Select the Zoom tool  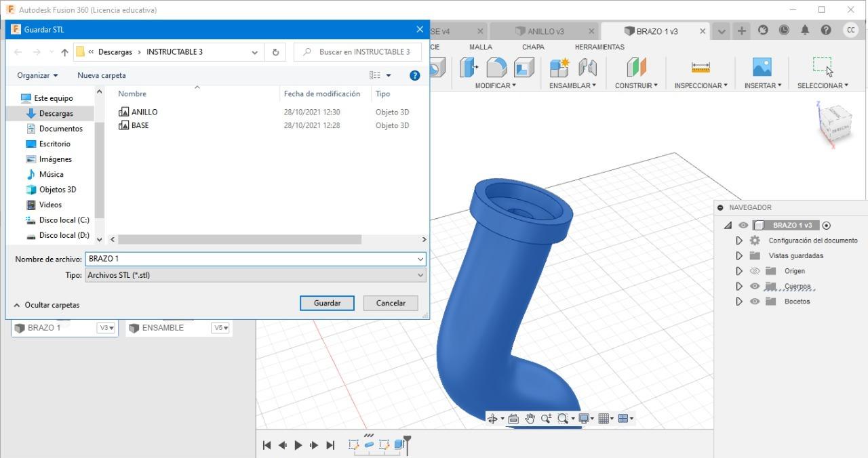pos(546,419)
